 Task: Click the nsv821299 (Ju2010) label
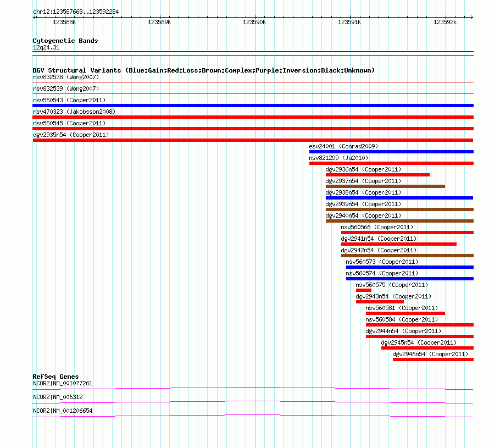[x=338, y=158]
